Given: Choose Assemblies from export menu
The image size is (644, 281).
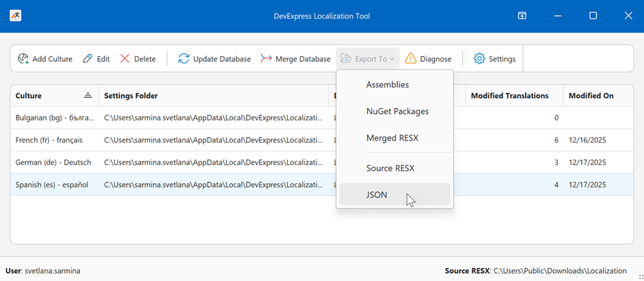Looking at the screenshot, I should coord(394,85).
